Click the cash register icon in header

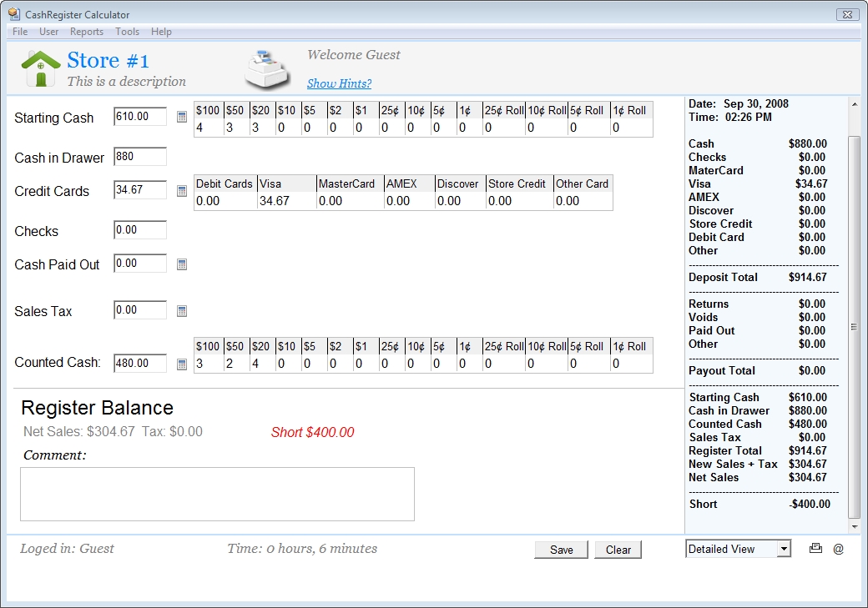point(267,69)
